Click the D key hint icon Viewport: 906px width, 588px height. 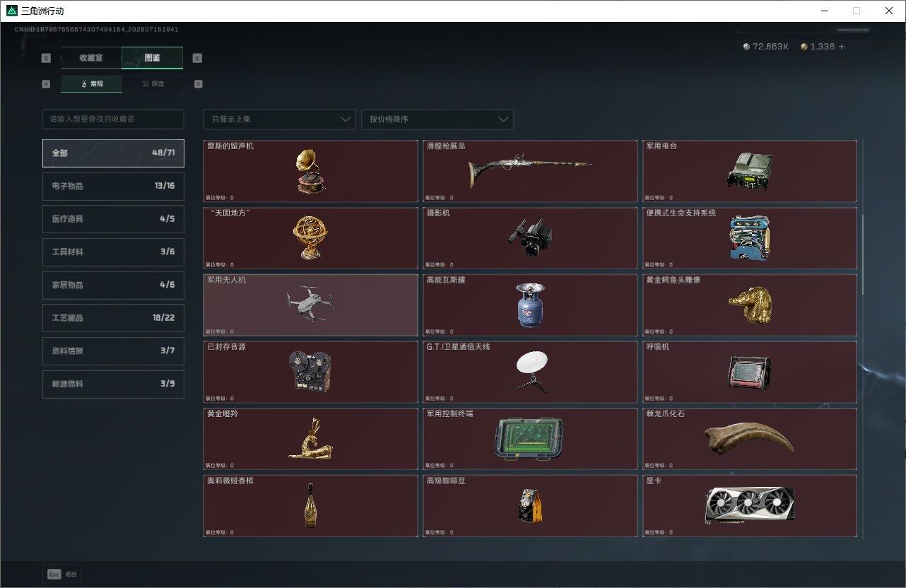pos(198,83)
